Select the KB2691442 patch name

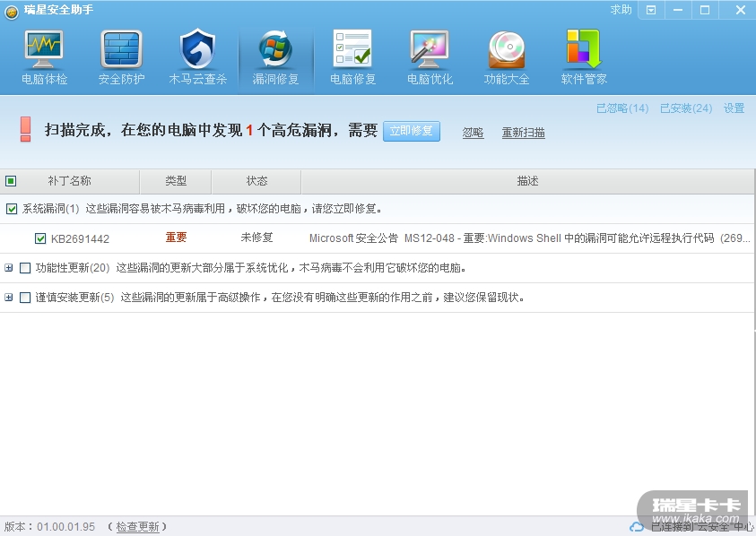point(80,239)
